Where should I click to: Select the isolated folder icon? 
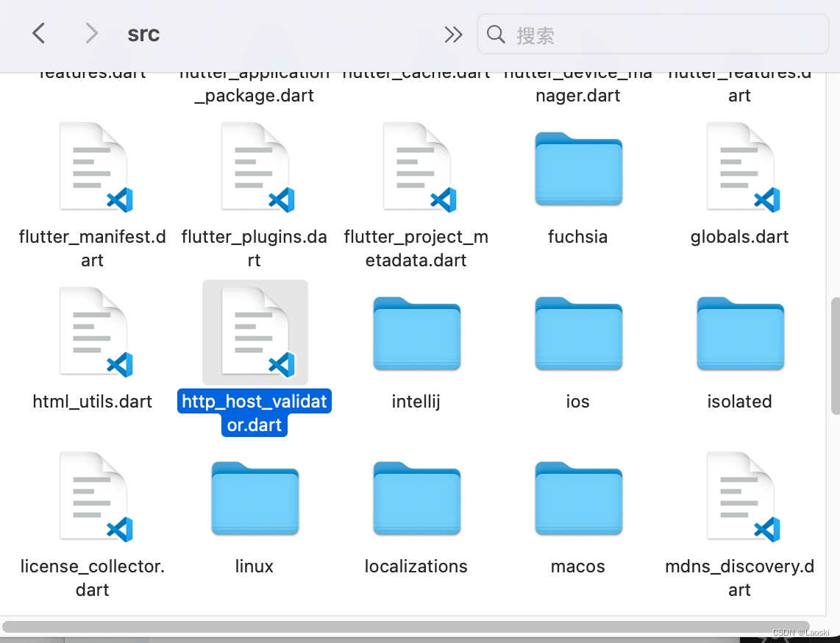click(x=741, y=334)
